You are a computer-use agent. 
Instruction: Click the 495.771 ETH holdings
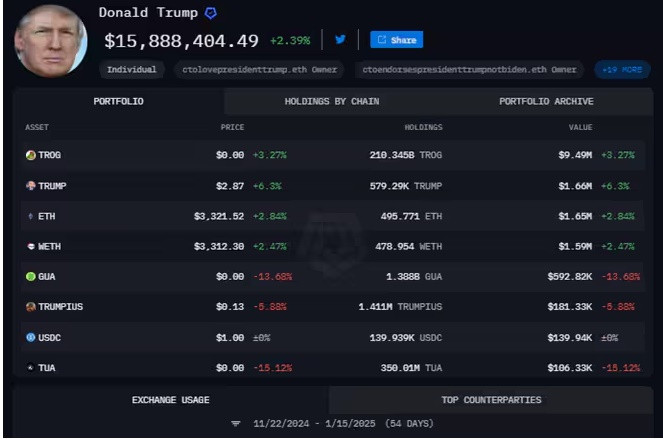tap(411, 216)
